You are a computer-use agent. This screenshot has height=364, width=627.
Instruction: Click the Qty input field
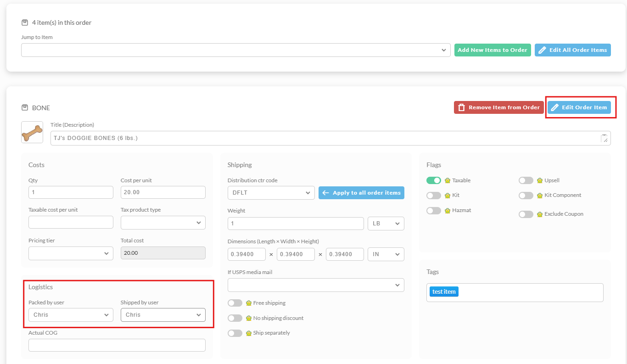pyautogui.click(x=71, y=192)
